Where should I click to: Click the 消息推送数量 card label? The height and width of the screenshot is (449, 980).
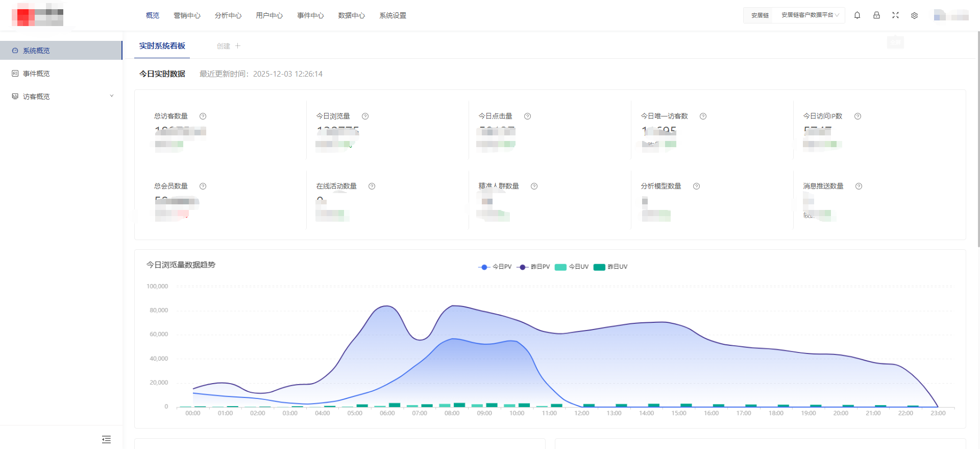[823, 186]
